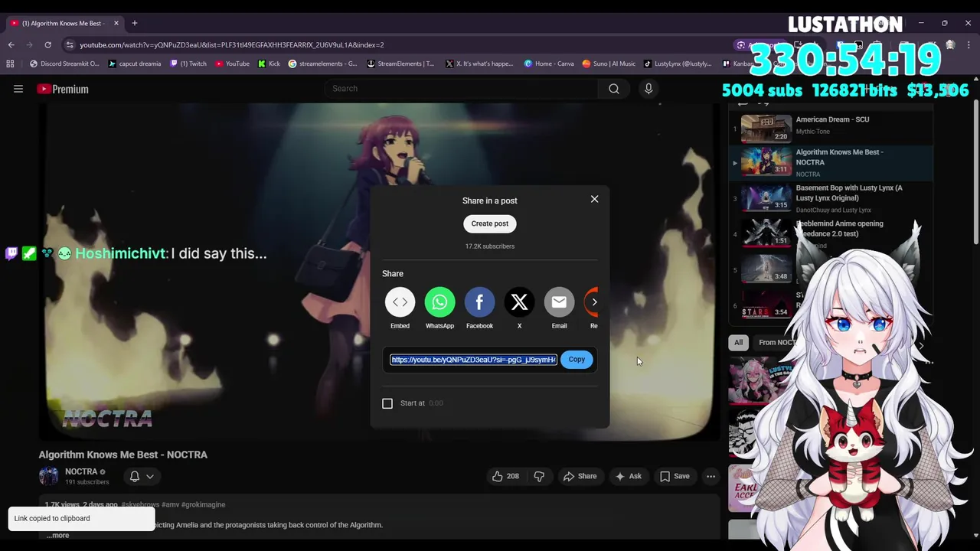Click the #skyebrows hashtag
Viewport: 980px width, 551px height.
(140, 505)
